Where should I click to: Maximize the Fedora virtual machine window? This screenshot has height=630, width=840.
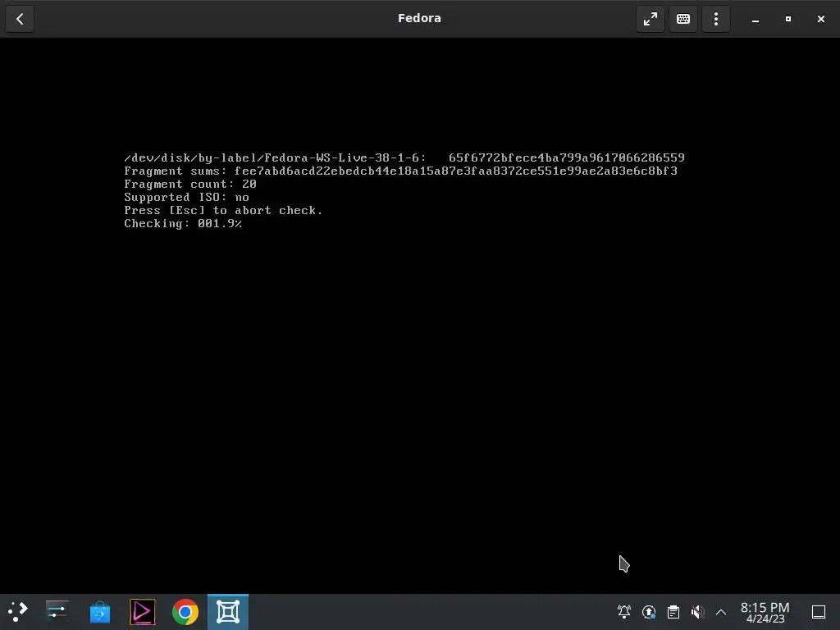coord(788,20)
